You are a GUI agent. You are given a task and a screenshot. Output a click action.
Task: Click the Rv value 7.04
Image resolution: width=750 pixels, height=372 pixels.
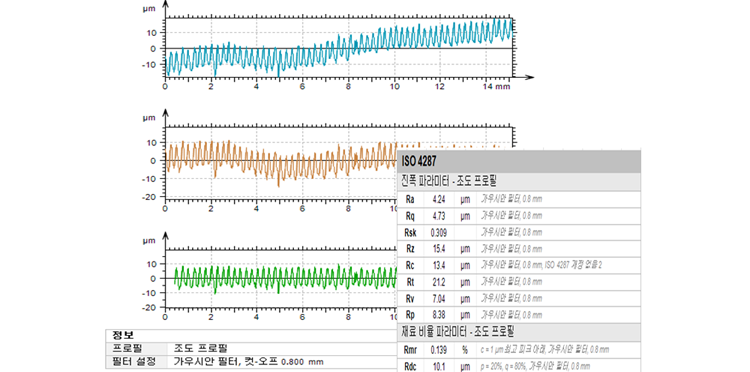439,298
